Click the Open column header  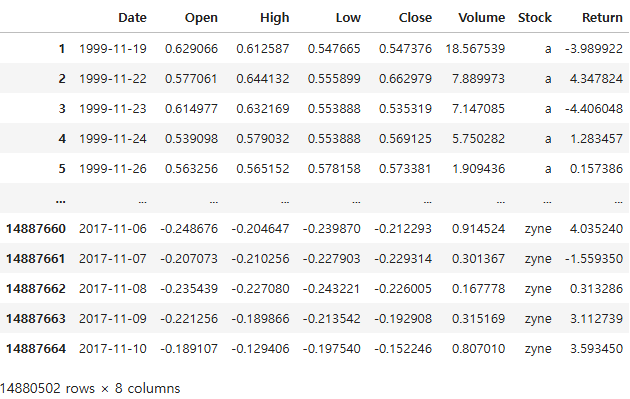coord(201,18)
